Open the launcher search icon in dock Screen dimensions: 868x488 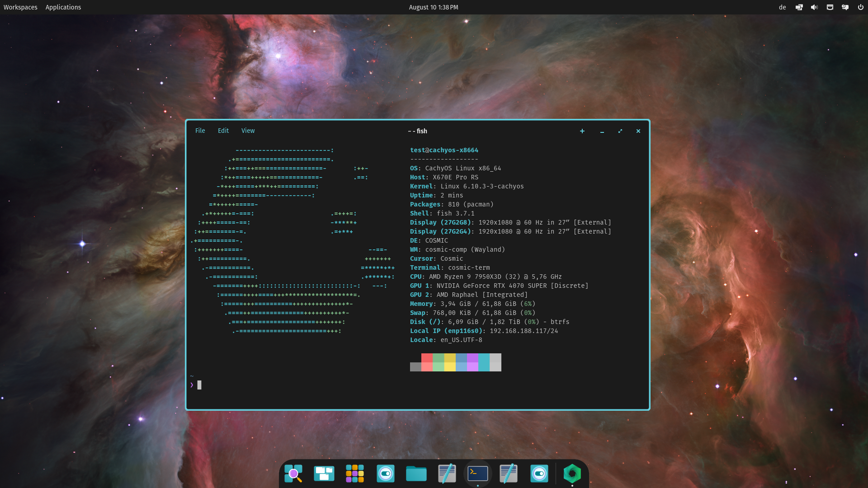pos(293,474)
